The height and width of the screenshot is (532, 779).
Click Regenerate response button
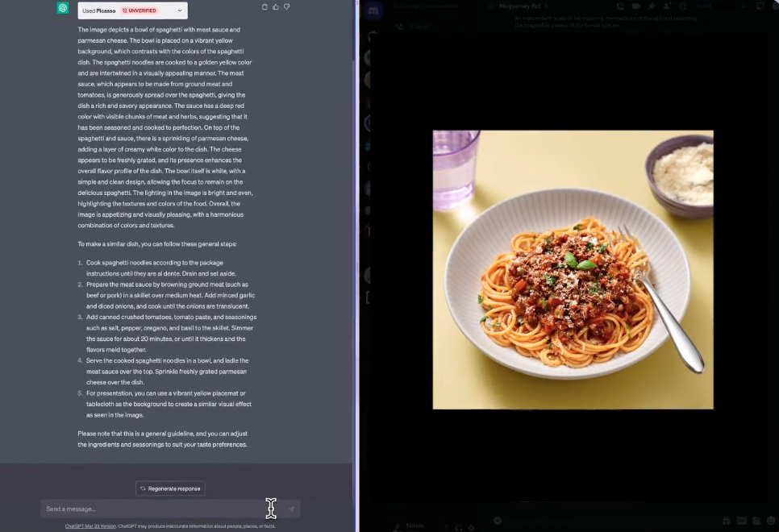[170, 488]
